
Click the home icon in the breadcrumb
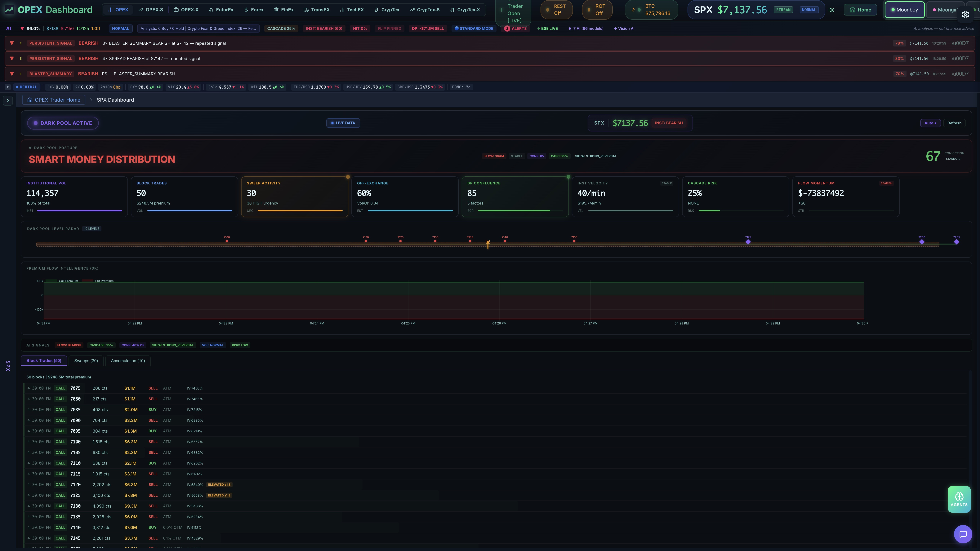(30, 100)
